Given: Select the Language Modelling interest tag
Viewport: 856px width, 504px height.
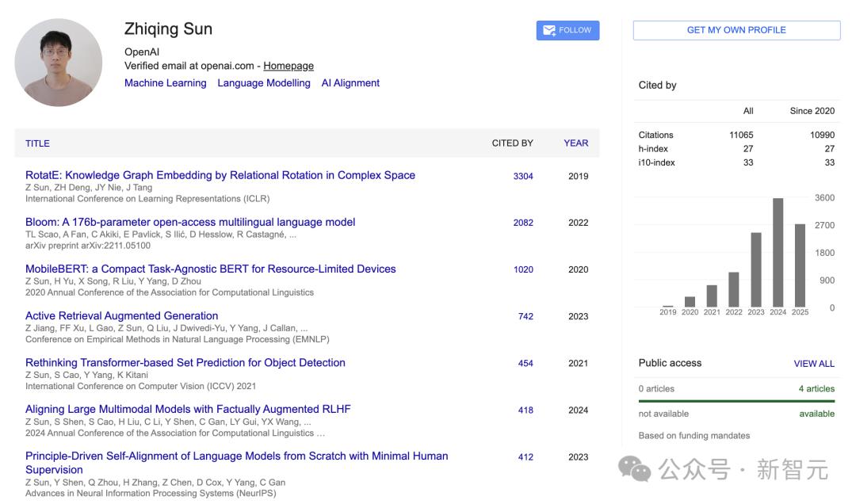Looking at the screenshot, I should coord(264,83).
